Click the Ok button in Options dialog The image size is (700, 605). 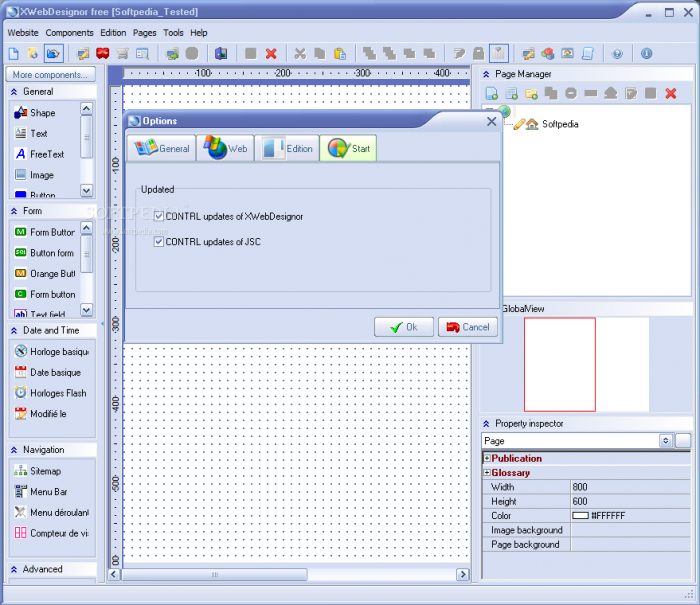403,327
